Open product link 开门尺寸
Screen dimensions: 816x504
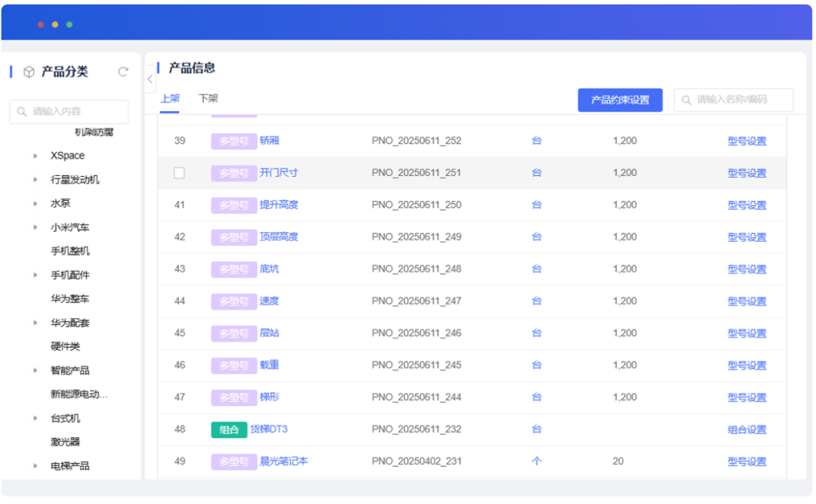tap(278, 173)
